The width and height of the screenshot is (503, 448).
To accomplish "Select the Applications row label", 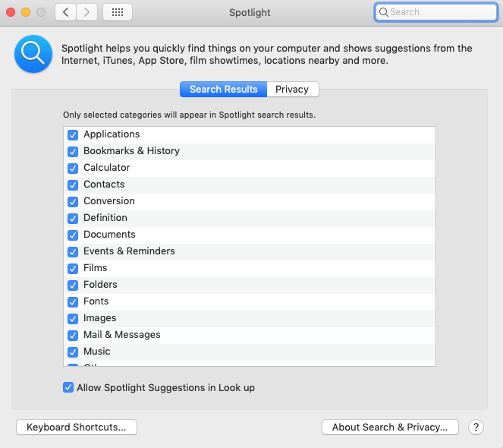I will click(112, 134).
